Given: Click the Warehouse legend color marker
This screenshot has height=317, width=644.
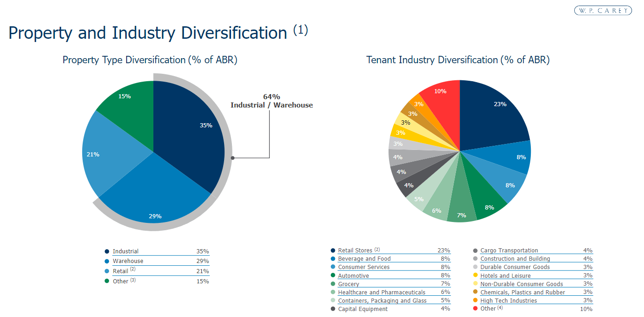Looking at the screenshot, I should [107, 261].
